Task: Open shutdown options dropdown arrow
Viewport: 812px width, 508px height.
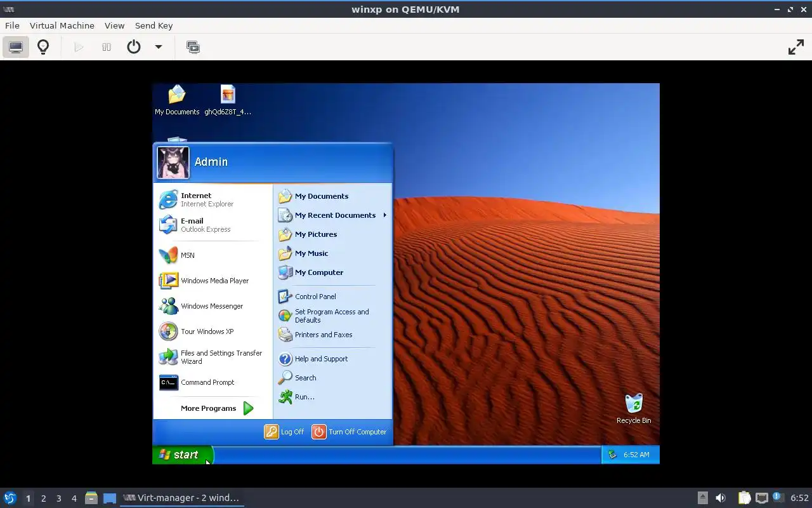Action: coord(159,47)
